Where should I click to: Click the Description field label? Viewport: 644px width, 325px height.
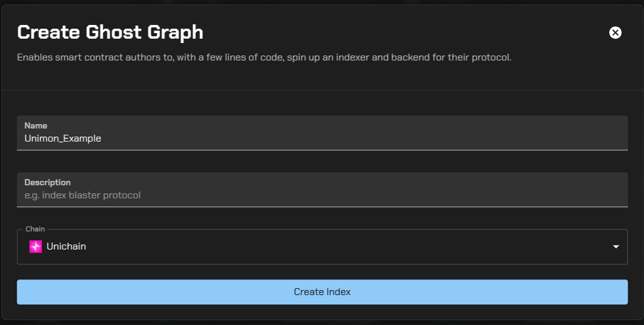pos(47,182)
